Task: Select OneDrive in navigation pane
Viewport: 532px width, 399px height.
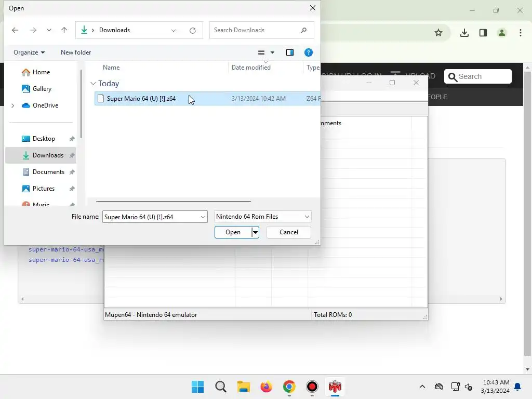Action: pos(40,105)
